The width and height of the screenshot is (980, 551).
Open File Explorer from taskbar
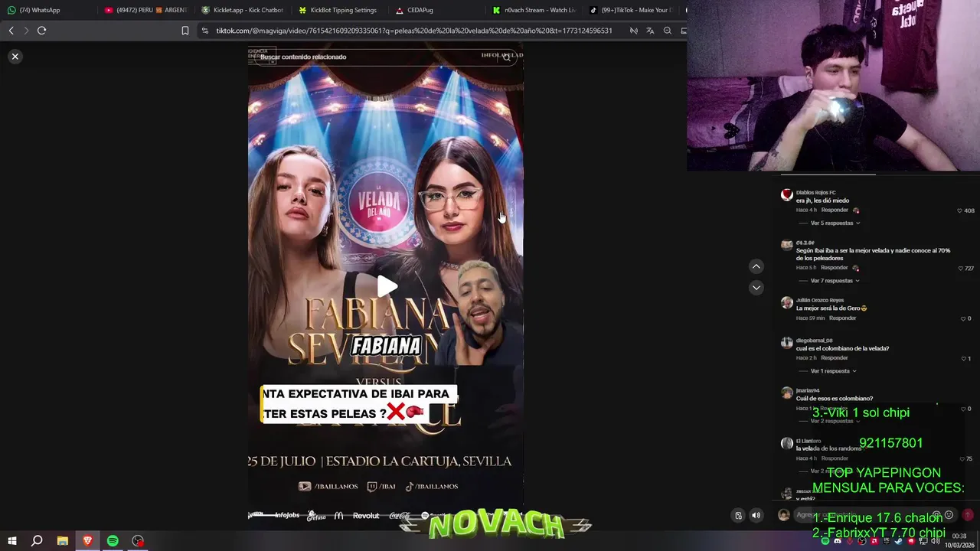[62, 541]
